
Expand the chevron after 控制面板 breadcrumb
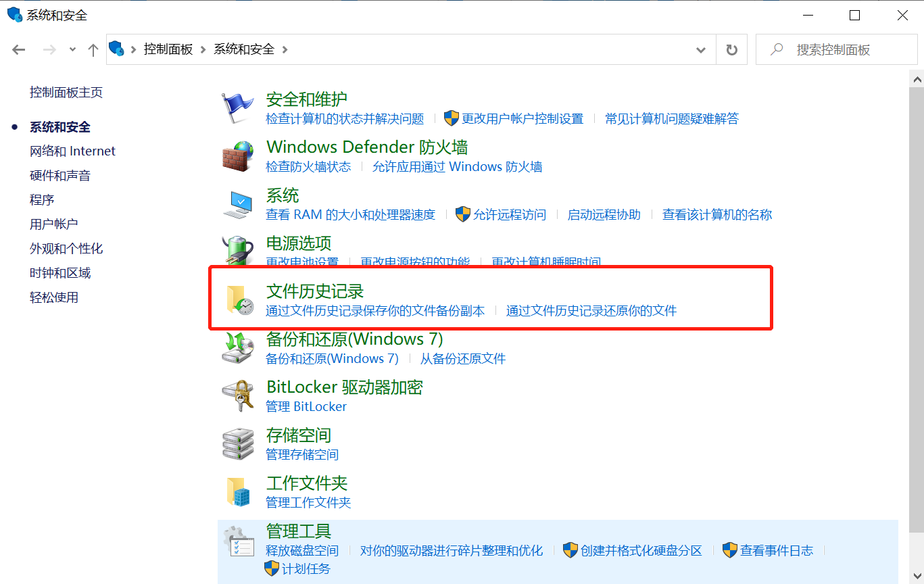pos(203,49)
